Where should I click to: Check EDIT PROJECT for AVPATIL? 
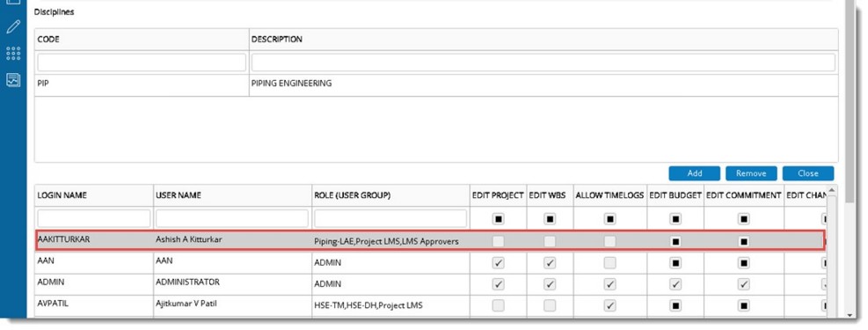[x=499, y=305]
